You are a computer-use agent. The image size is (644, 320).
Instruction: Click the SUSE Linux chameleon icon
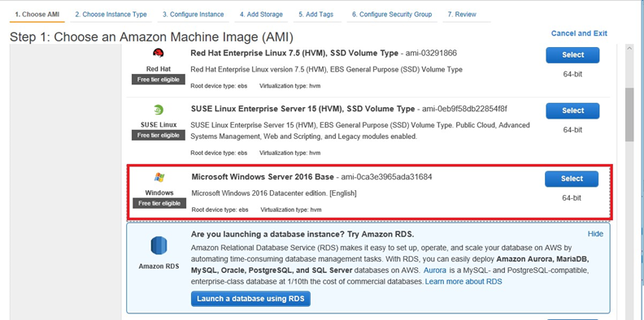[x=159, y=110]
